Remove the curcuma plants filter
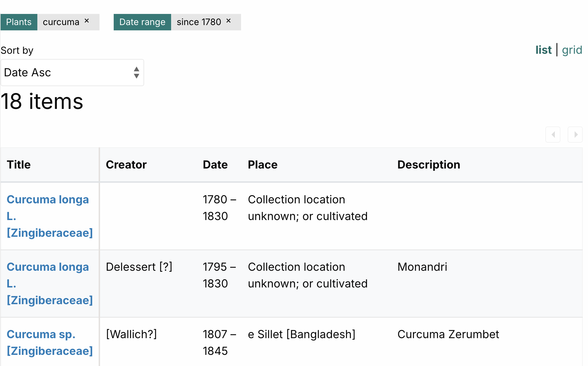The height and width of the screenshot is (366, 588). tap(87, 21)
